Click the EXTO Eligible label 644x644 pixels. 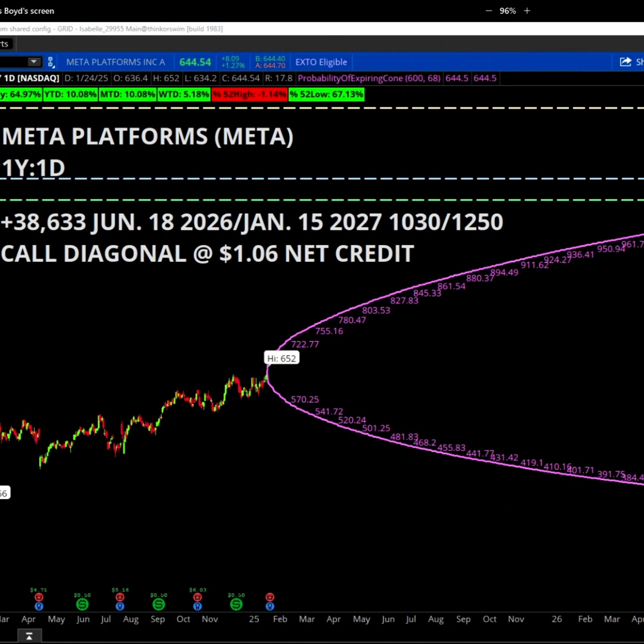[x=321, y=62]
